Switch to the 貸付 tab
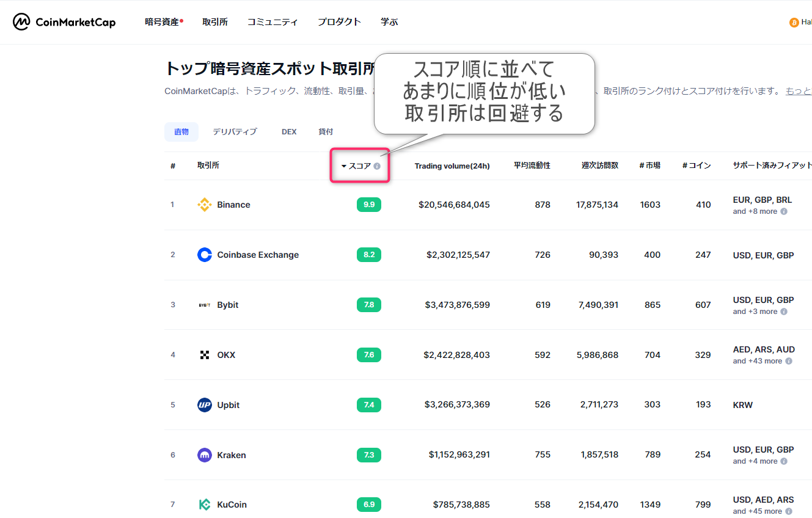The width and height of the screenshot is (812, 518). click(x=326, y=132)
